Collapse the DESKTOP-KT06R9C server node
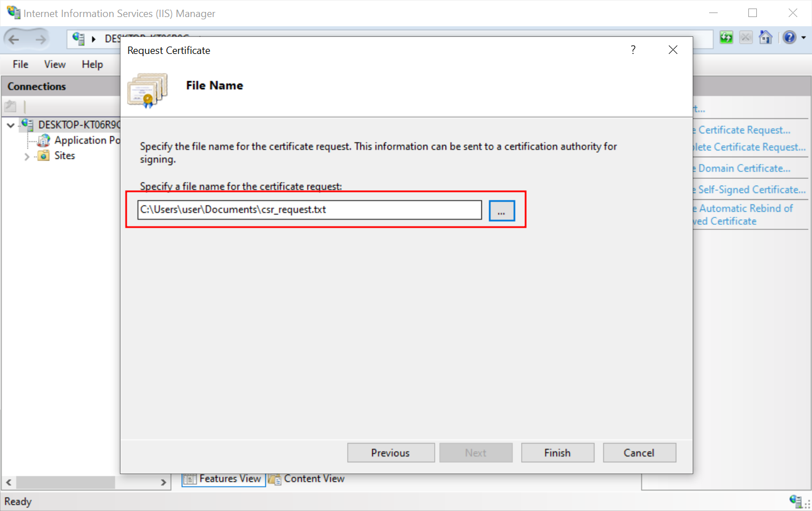The height and width of the screenshot is (511, 812). [x=11, y=125]
